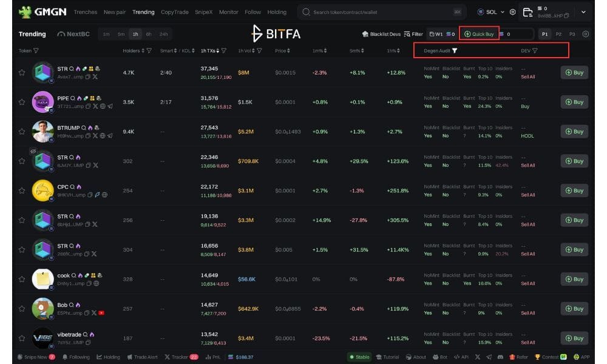Select the 24h timeframe
Image resolution: width=607 pixels, height=364 pixels.
[163, 34]
